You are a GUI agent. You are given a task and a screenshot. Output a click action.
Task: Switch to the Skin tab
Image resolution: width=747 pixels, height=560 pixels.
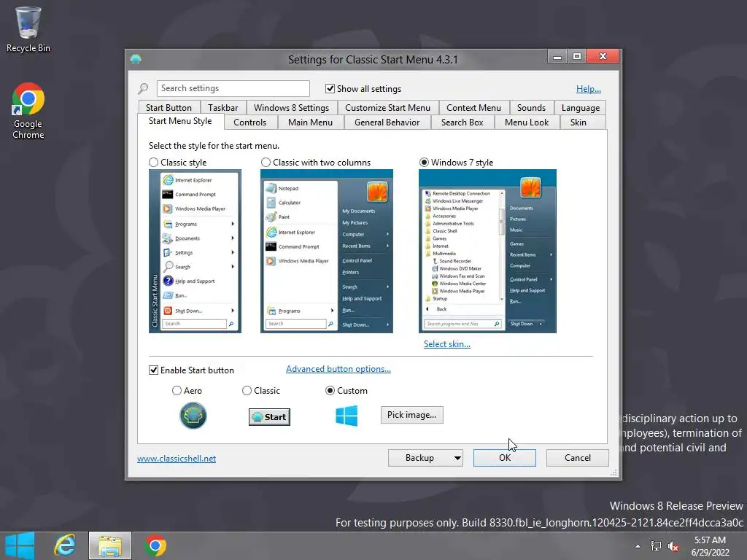(578, 122)
